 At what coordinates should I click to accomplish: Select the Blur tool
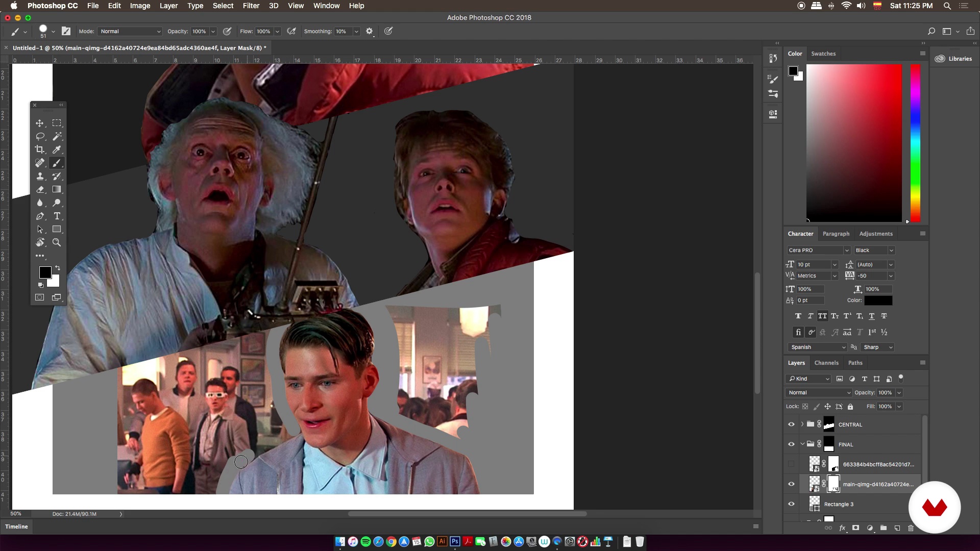tap(40, 203)
